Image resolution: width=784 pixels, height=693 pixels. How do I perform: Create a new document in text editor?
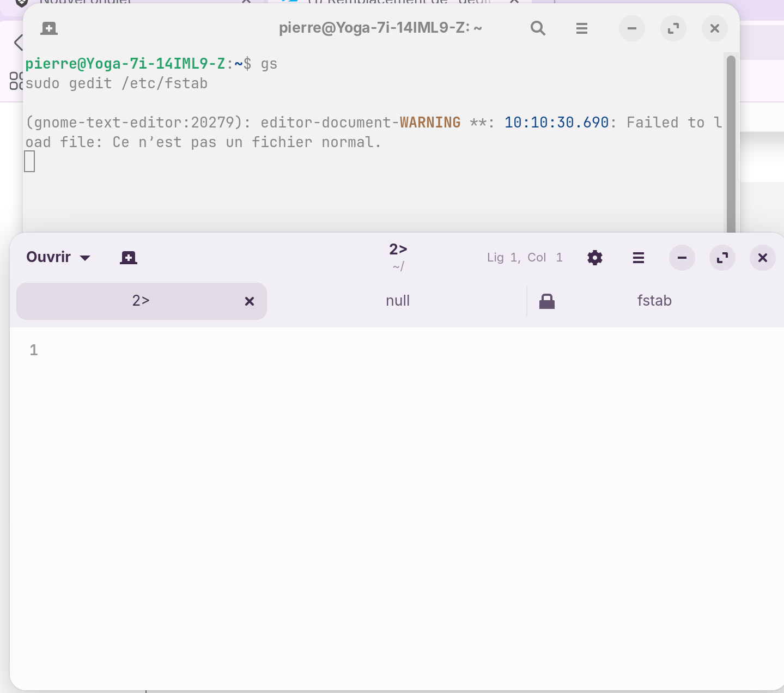pos(129,258)
